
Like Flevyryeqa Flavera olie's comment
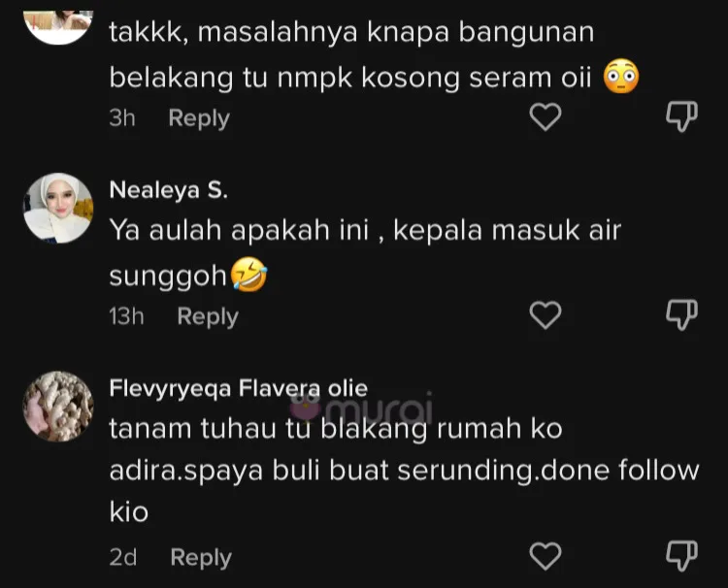tap(546, 556)
